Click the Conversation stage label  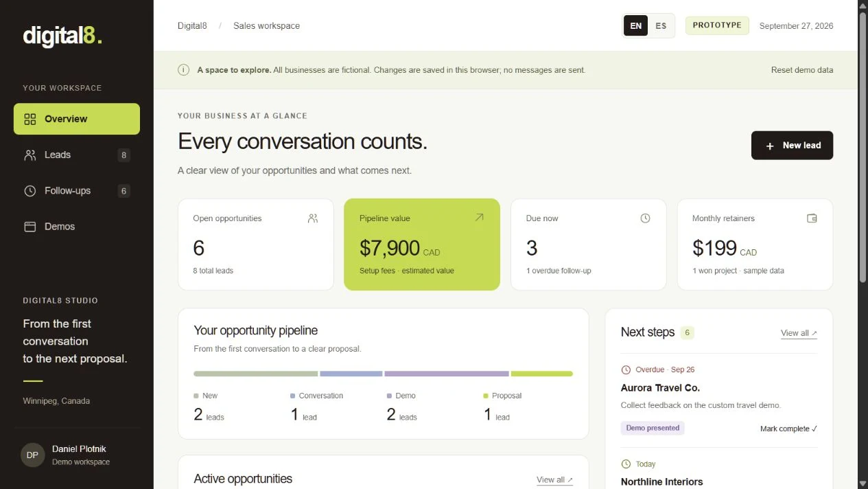coord(321,396)
